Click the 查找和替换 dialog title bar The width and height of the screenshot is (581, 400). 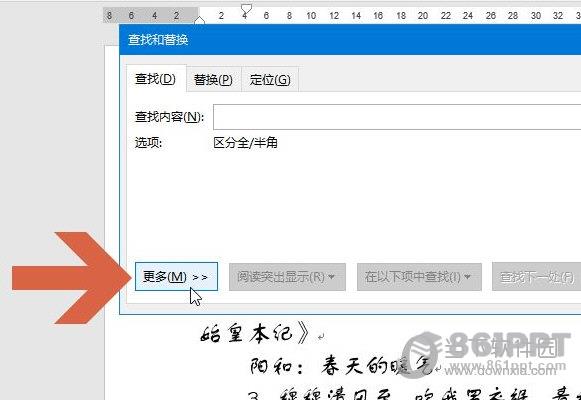350,40
